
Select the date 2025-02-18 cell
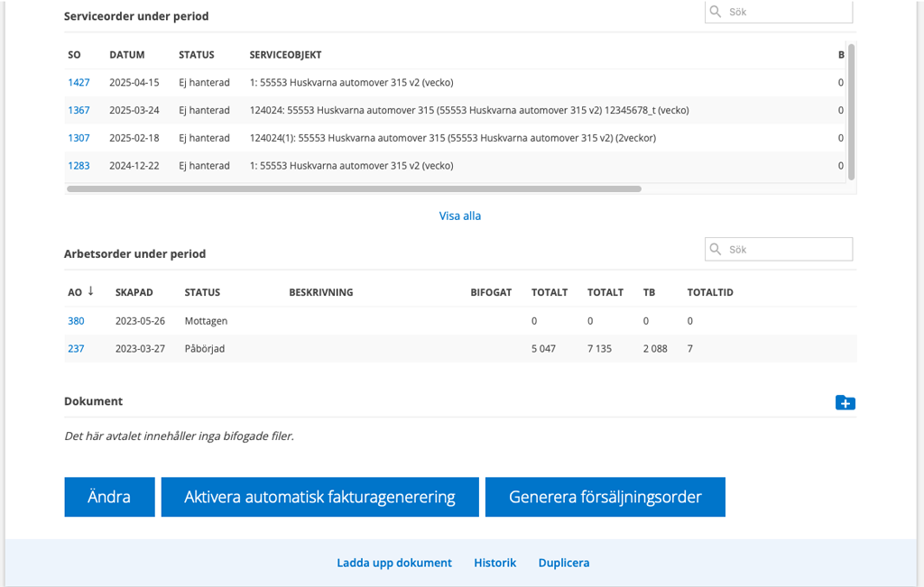[x=134, y=138]
